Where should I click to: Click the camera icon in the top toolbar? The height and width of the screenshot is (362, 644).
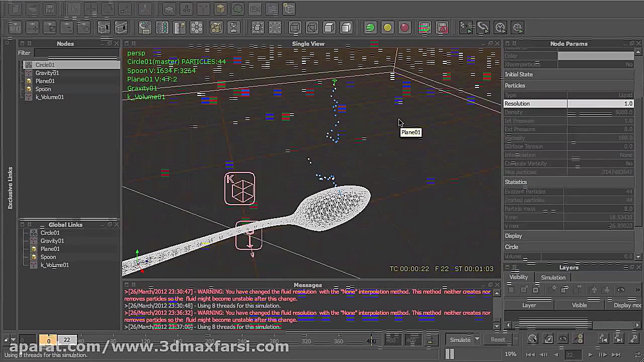(x=255, y=9)
